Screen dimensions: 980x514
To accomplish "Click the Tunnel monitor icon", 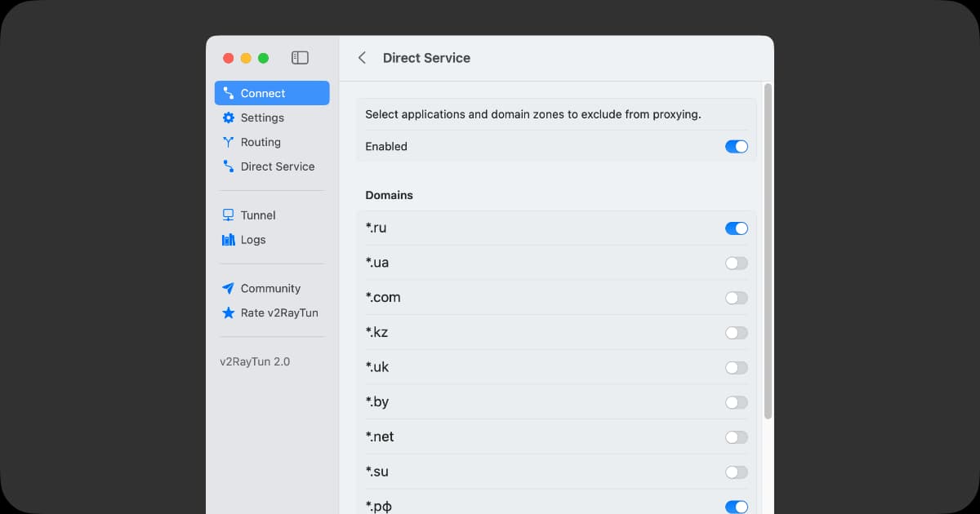I will pos(229,215).
